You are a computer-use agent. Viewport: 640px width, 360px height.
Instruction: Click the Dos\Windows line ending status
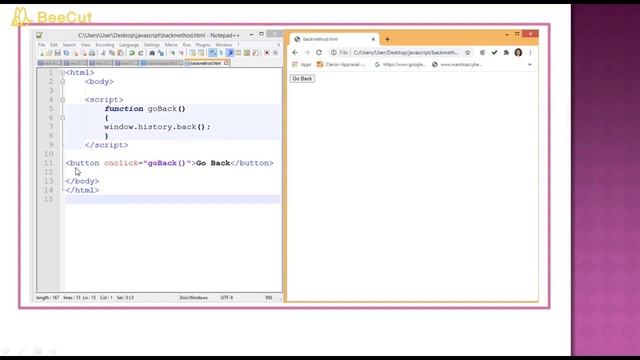(193, 298)
